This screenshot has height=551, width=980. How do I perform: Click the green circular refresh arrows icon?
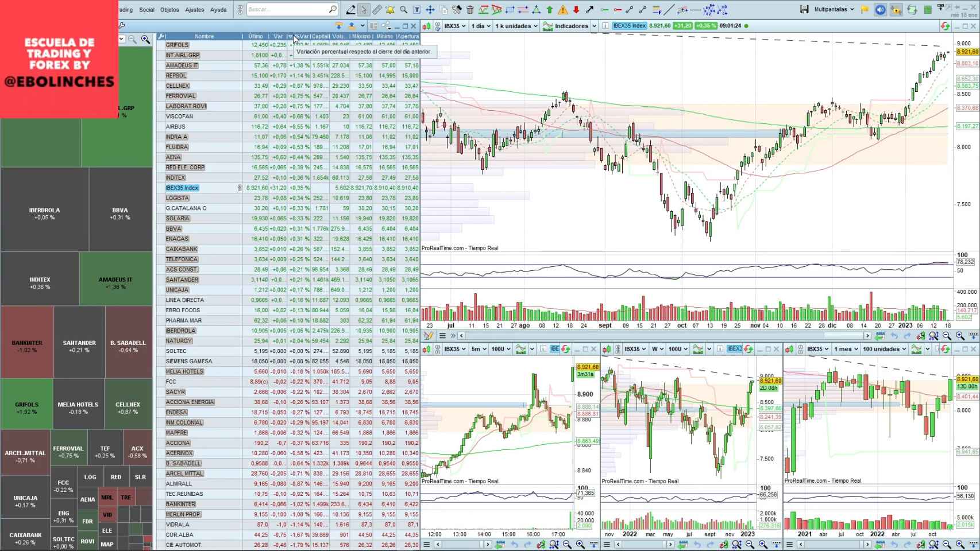pos(912,9)
